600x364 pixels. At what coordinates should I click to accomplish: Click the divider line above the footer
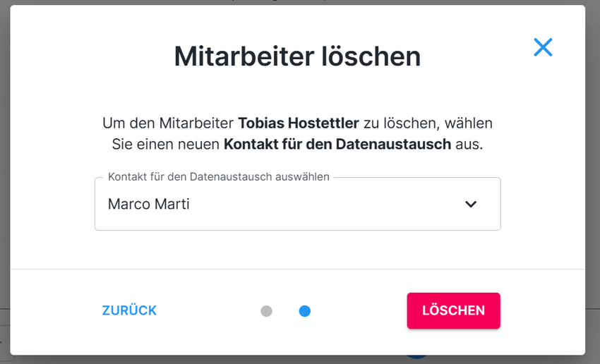(297, 269)
